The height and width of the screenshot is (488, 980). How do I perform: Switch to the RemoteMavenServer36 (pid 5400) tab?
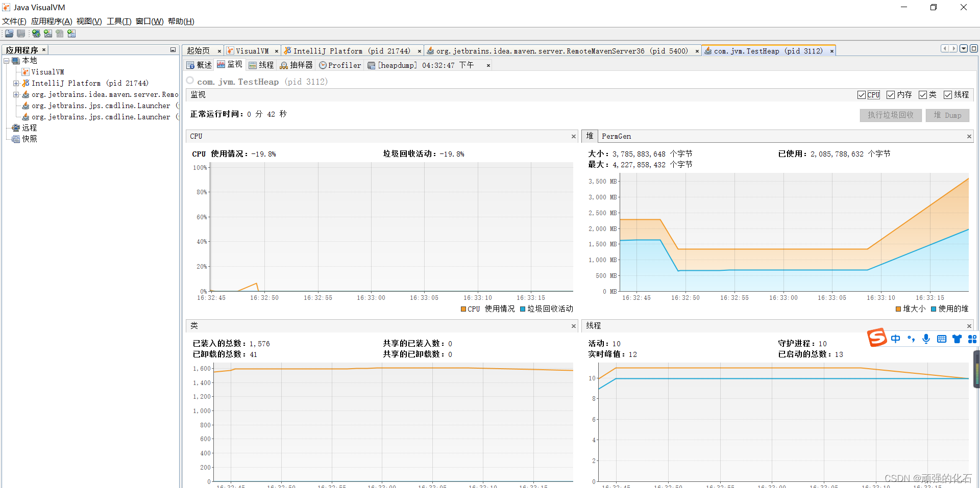tap(562, 51)
